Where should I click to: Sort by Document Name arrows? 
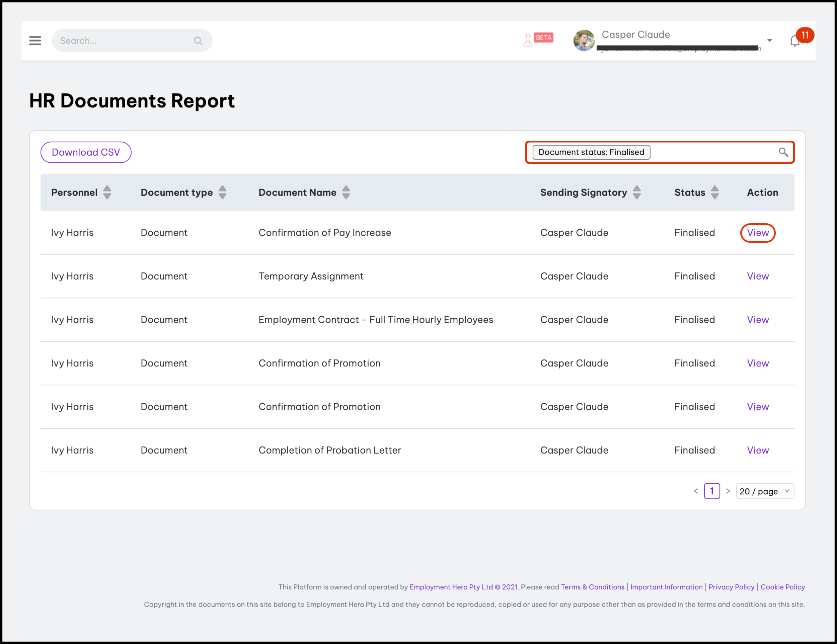coord(346,192)
